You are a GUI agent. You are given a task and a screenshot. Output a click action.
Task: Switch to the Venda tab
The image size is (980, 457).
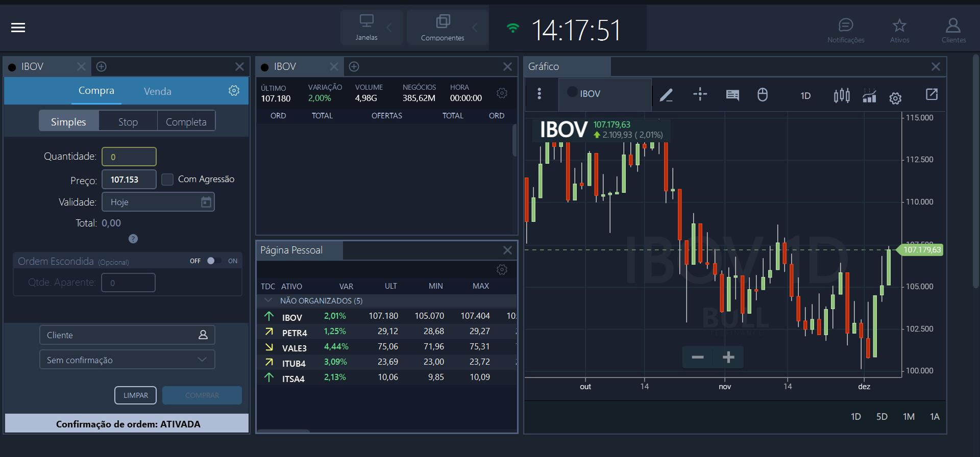click(x=157, y=91)
